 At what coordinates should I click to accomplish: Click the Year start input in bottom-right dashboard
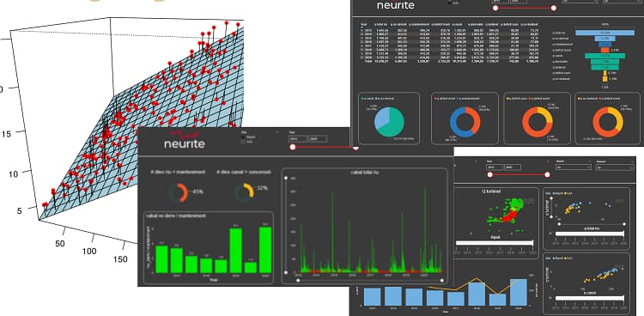(x=495, y=167)
